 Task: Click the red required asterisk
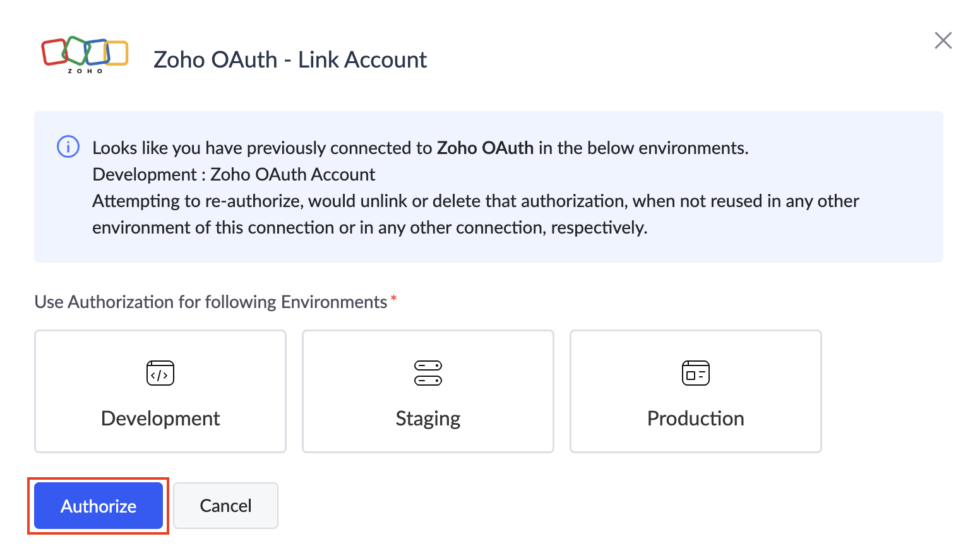point(393,299)
